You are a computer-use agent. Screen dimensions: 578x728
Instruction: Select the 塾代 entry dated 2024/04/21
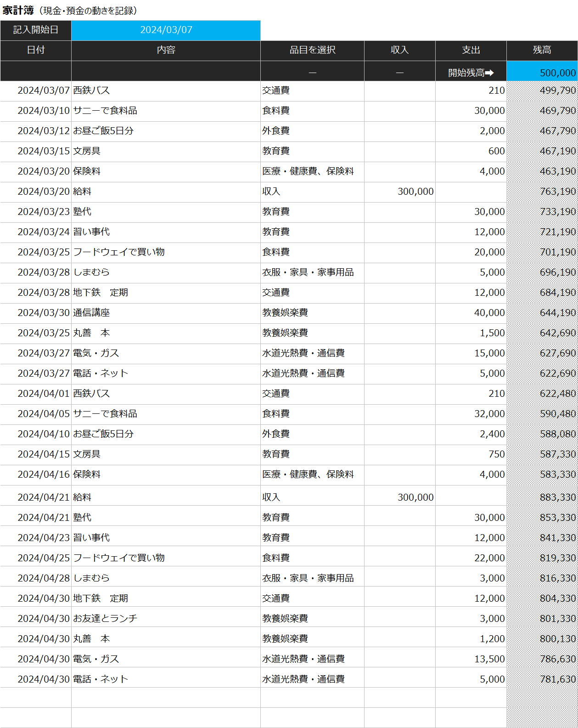click(166, 518)
